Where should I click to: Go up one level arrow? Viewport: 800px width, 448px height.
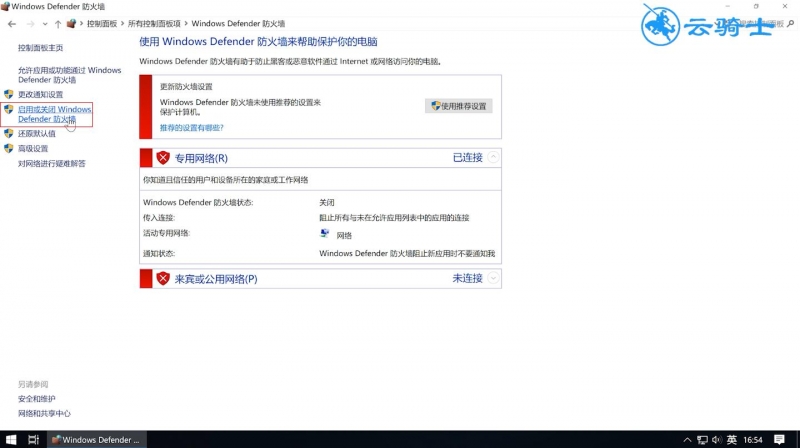pyautogui.click(x=58, y=24)
